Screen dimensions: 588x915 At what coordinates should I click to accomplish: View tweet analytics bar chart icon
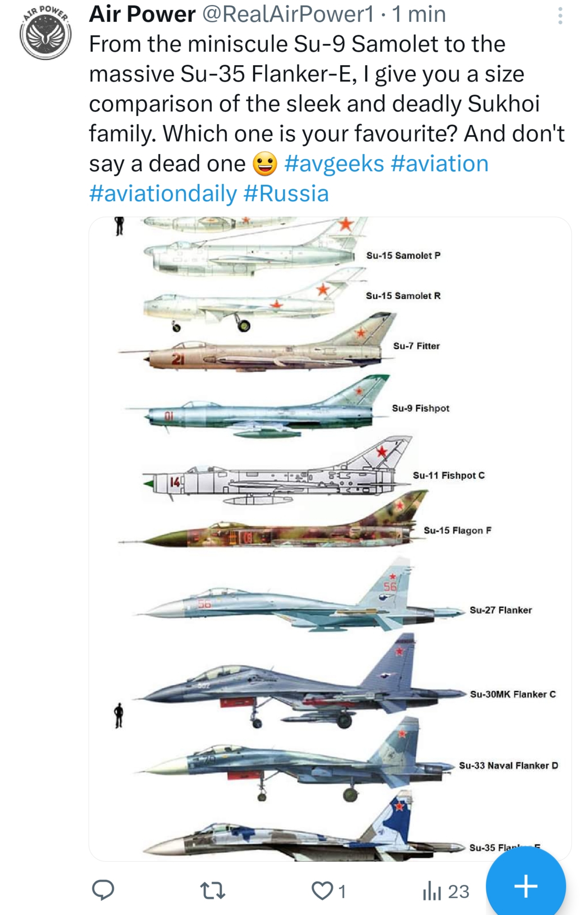point(431,891)
